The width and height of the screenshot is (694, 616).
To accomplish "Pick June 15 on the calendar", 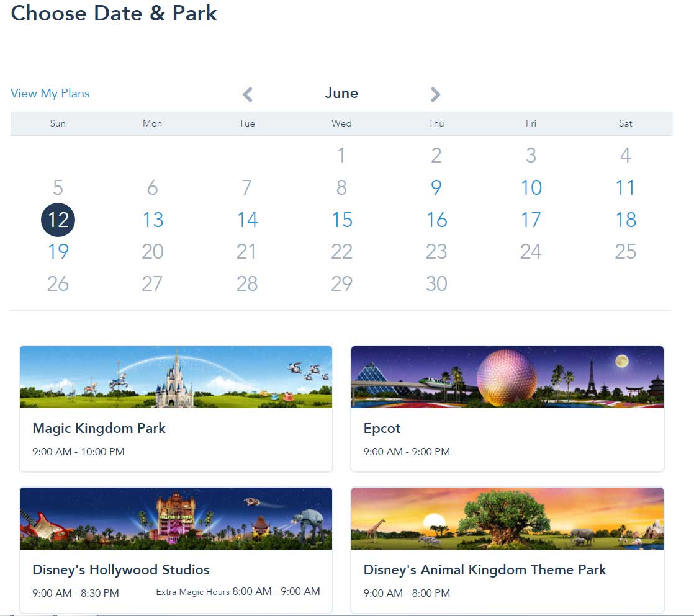I will tap(341, 220).
